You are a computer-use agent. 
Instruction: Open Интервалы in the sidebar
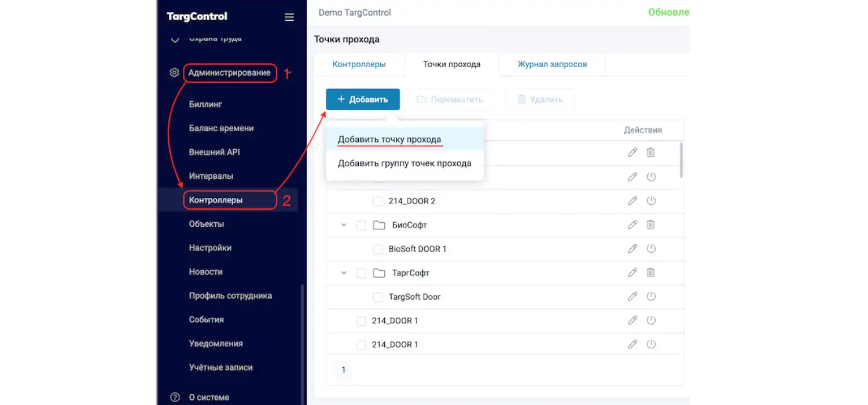pyautogui.click(x=211, y=176)
